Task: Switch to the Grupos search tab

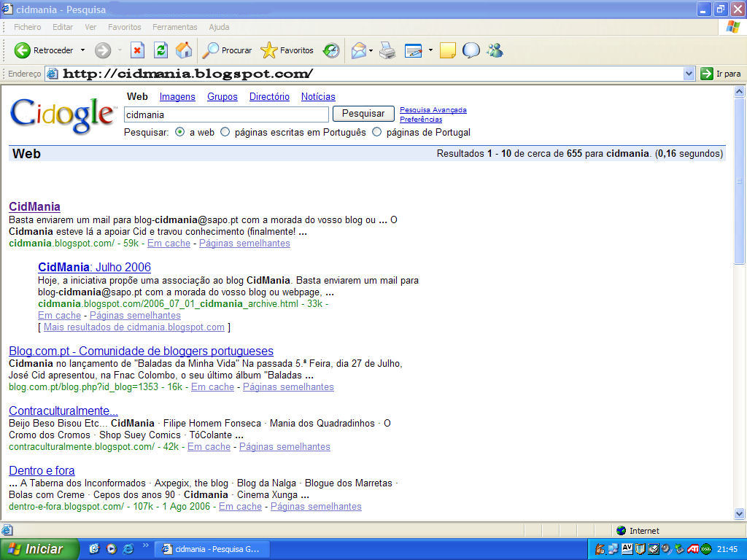Action: (x=222, y=97)
